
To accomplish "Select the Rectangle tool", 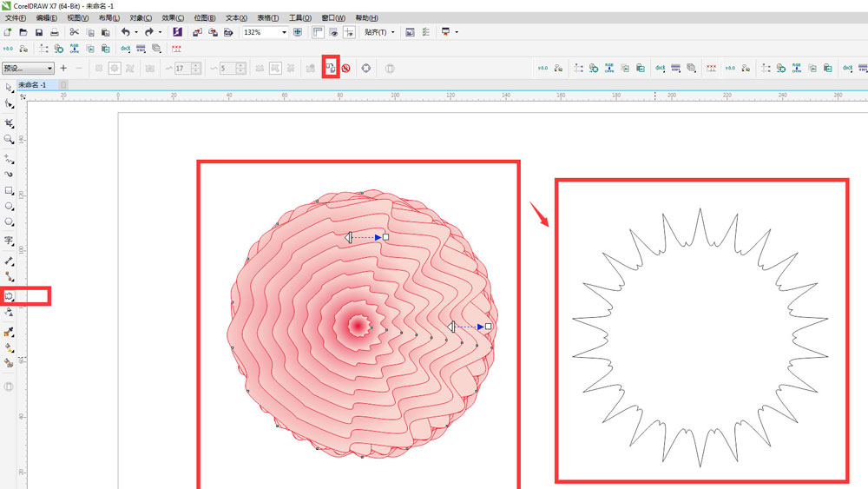I will 9,190.
